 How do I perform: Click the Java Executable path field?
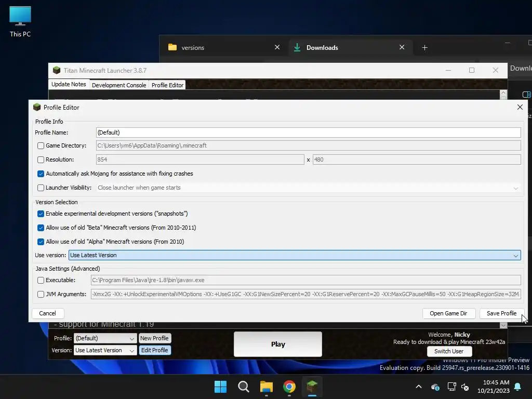pyautogui.click(x=305, y=280)
